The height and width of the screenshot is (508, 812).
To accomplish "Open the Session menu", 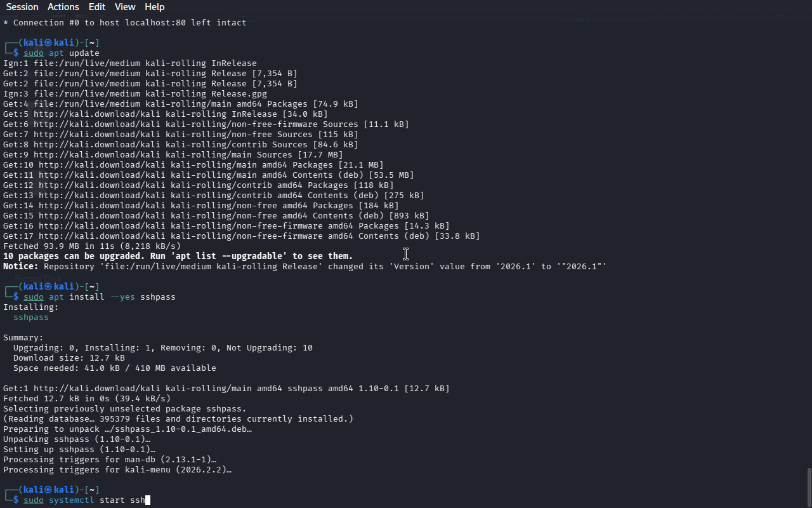I will pyautogui.click(x=22, y=7).
